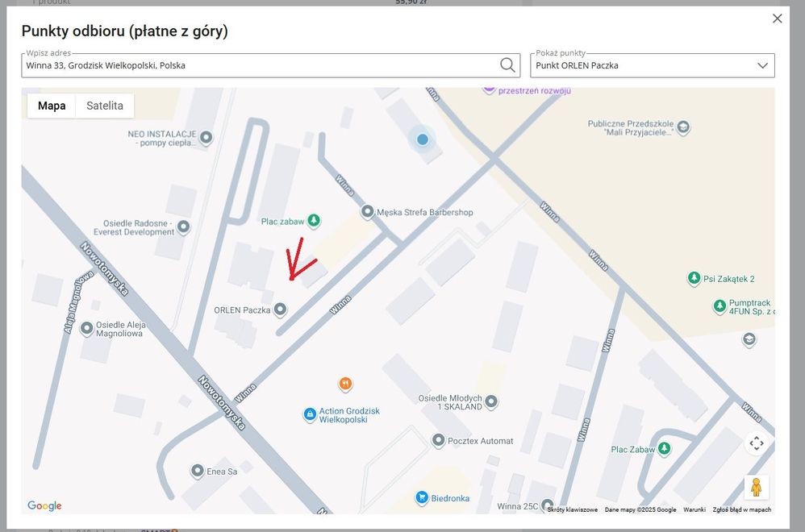805x532 pixels.
Task: Click the purple przestrzeń rozwoju marker
Action: [x=490, y=89]
